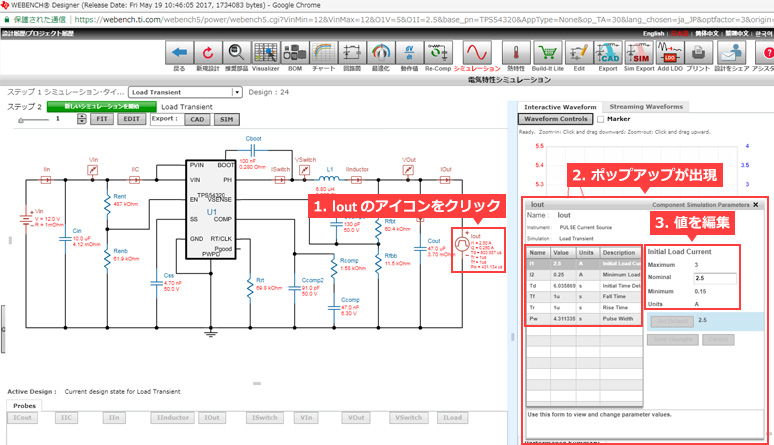Click the VOut probe button
The width and height of the screenshot is (774, 445).
(356, 418)
